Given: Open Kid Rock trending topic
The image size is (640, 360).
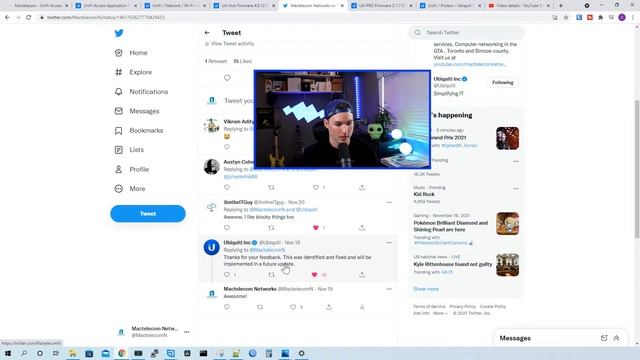Looking at the screenshot, I should pyautogui.click(x=424, y=194).
